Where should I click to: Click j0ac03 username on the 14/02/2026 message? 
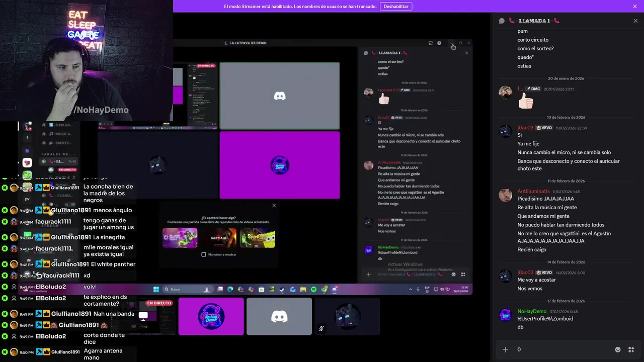click(525, 273)
